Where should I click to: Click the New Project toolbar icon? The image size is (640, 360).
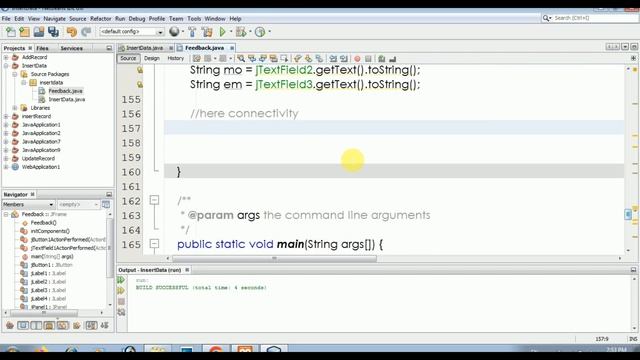coord(24,32)
